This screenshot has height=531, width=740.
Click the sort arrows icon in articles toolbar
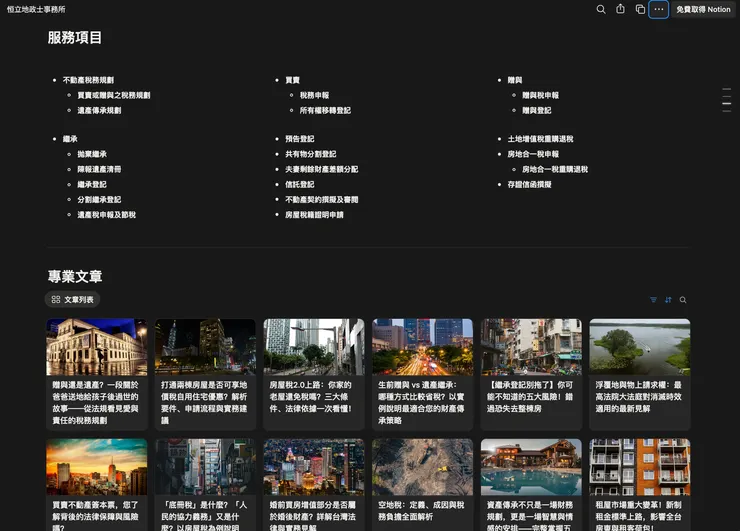[x=668, y=300]
